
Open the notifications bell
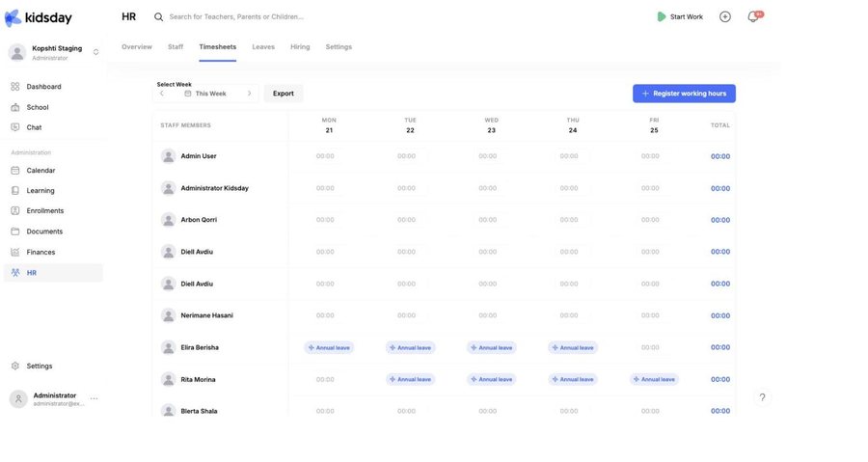click(753, 16)
